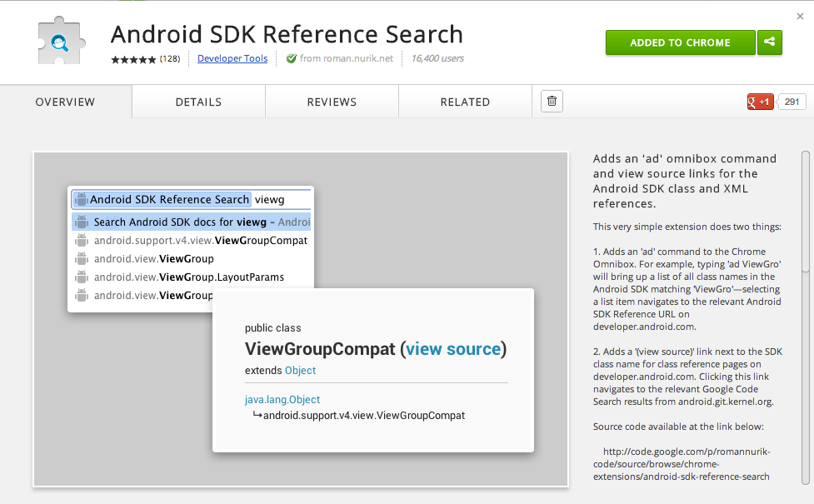Viewport: 814px width, 504px height.
Task: Click the verified checkmark beside roman.nurik.net
Action: tap(292, 58)
